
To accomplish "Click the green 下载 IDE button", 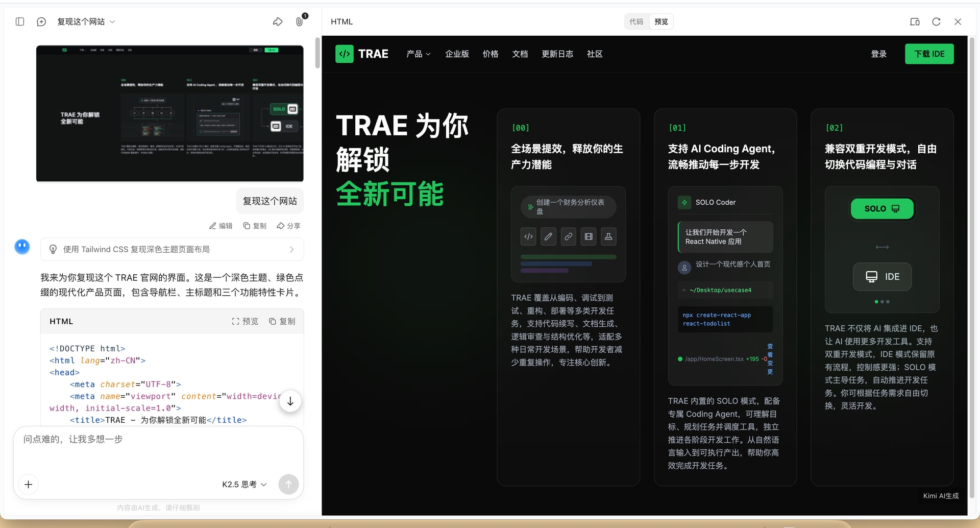I will pyautogui.click(x=929, y=54).
